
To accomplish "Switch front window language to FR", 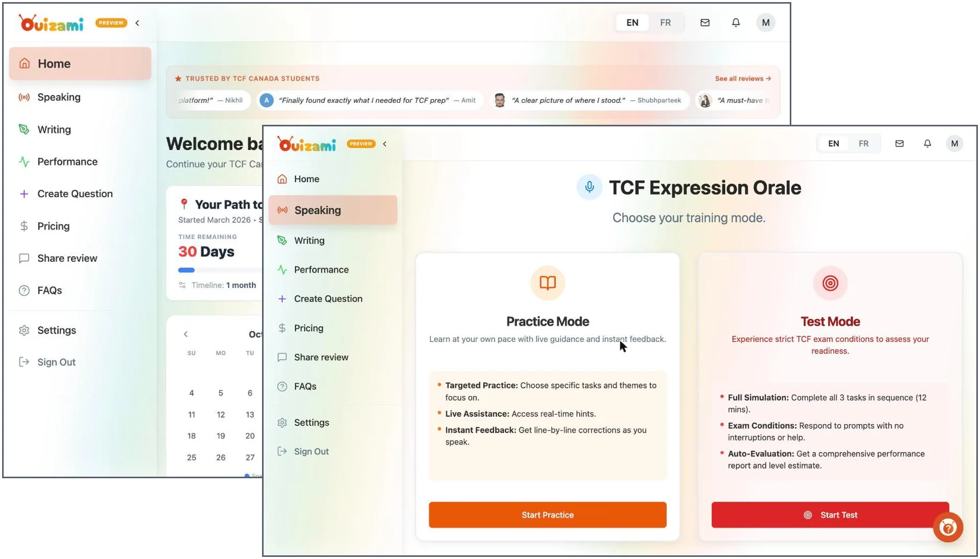I will (864, 144).
